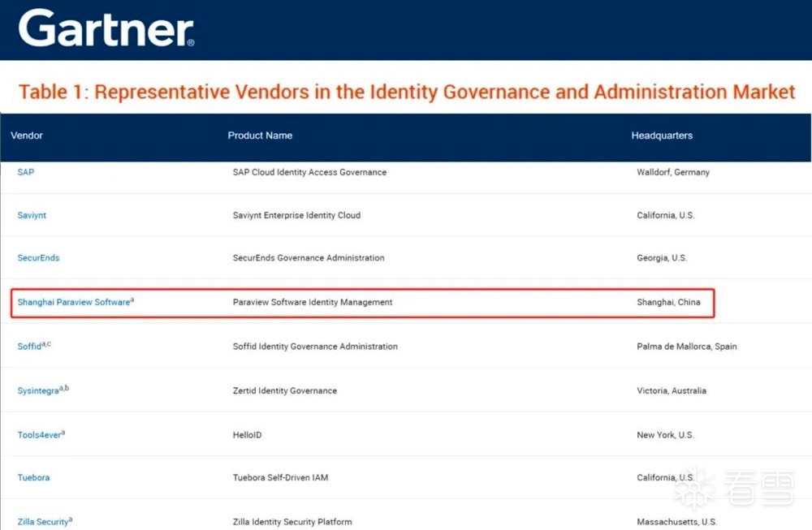Viewport: 812px width, 530px height.
Task: Click the Headquarters column header
Action: pyautogui.click(x=662, y=136)
